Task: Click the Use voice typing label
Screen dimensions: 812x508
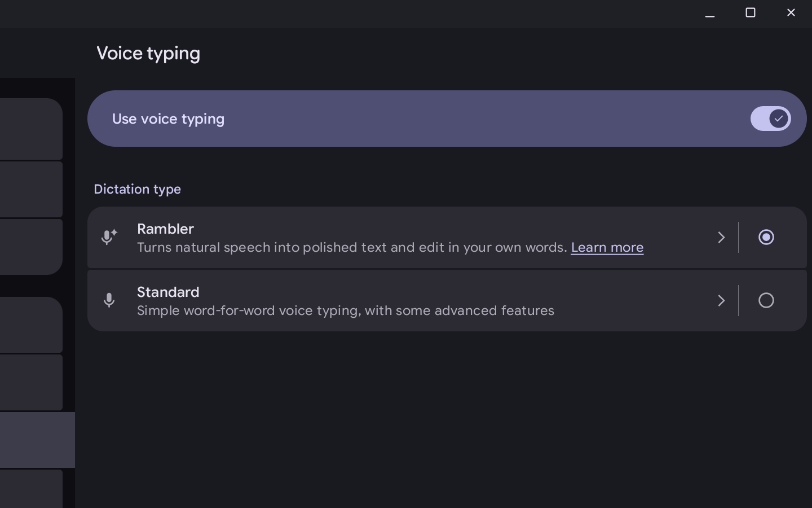Action: (x=168, y=119)
